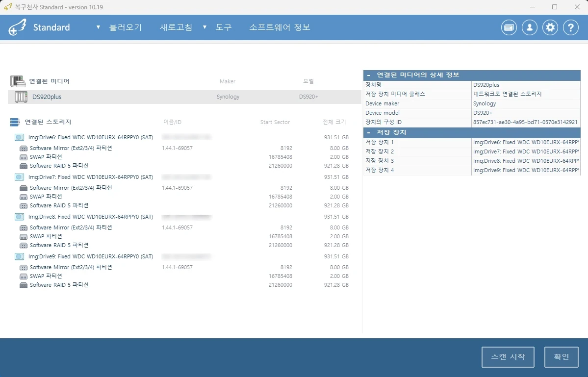Select the DS920plus device row
Viewport: 588px width, 377px height.
pyautogui.click(x=184, y=97)
